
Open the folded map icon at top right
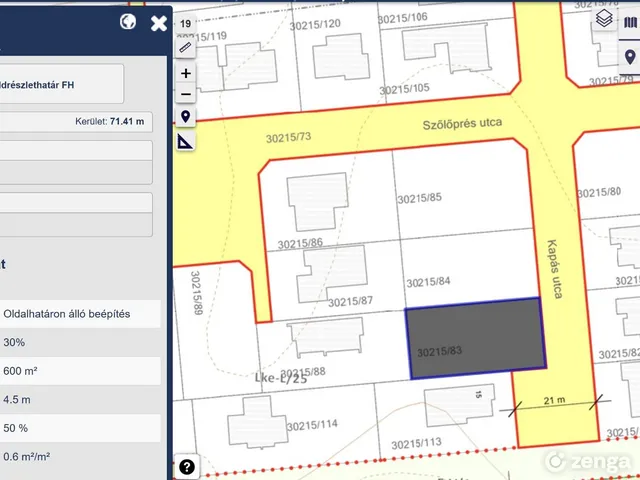630,19
